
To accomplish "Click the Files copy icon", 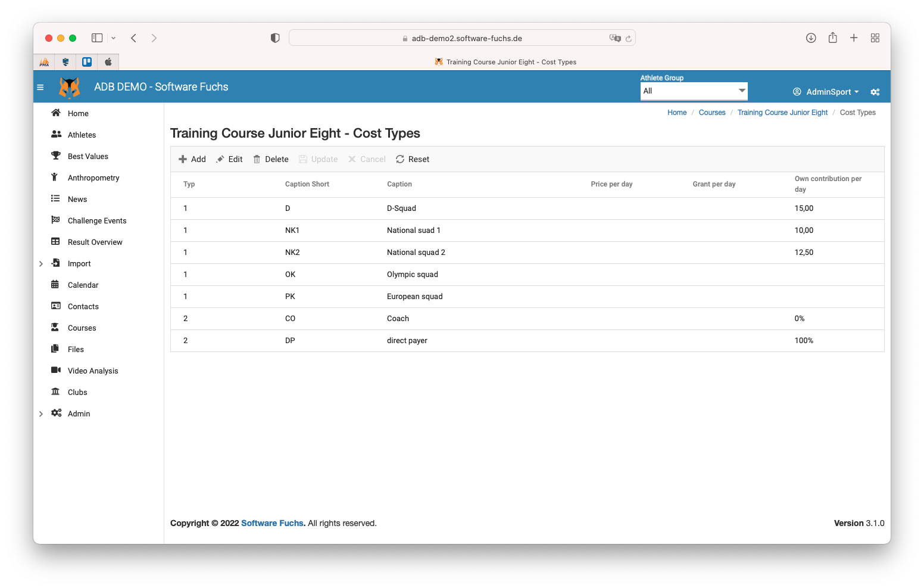I will [55, 349].
